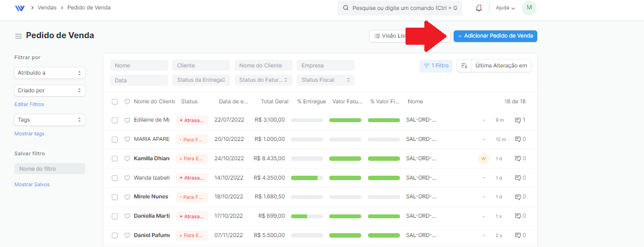Screen dimensions: 644x247
Task: Open Última Alteração em sort field
Action: 501,66
